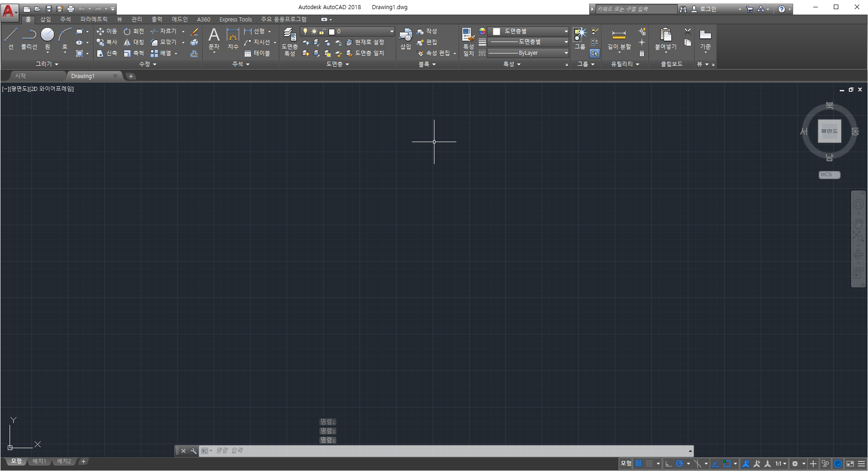Click Insert block (삽입) icon
The image size is (868, 471).
click(406, 38)
